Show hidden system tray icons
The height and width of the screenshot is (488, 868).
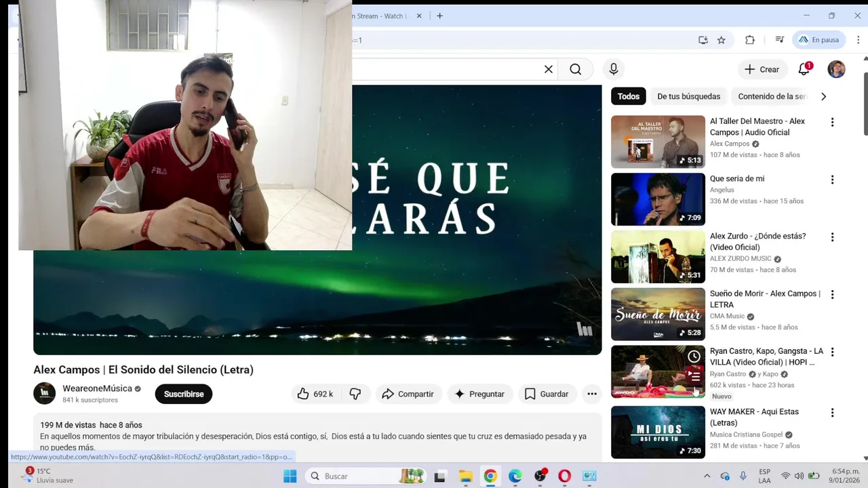pyautogui.click(x=707, y=476)
